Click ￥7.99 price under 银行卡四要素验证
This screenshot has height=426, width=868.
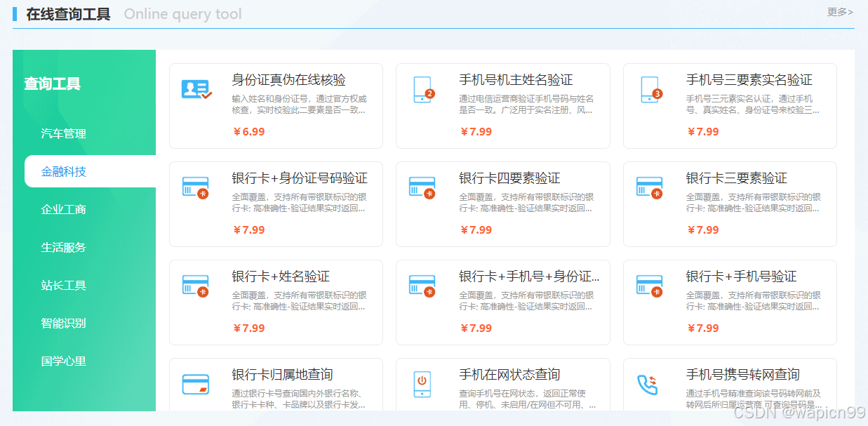coord(476,229)
